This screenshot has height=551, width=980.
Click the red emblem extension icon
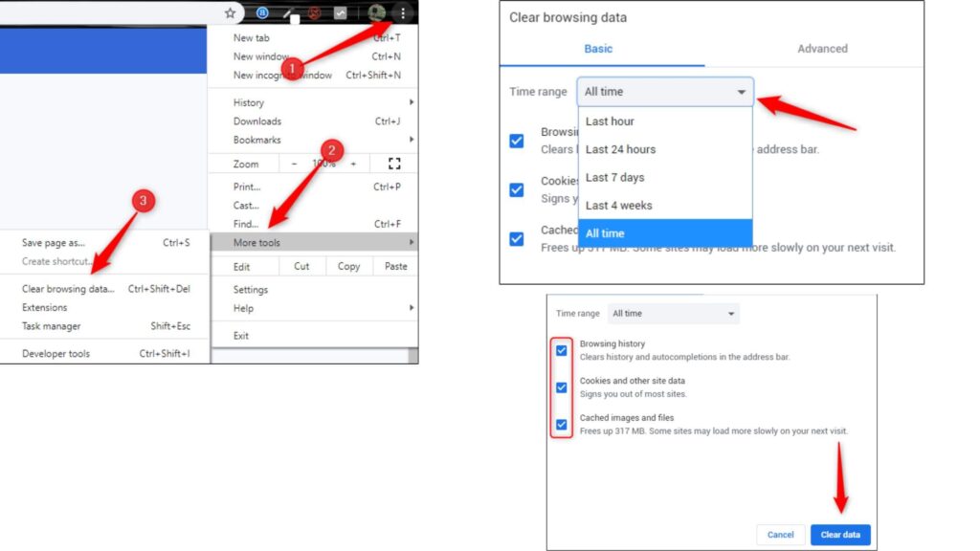tap(314, 12)
